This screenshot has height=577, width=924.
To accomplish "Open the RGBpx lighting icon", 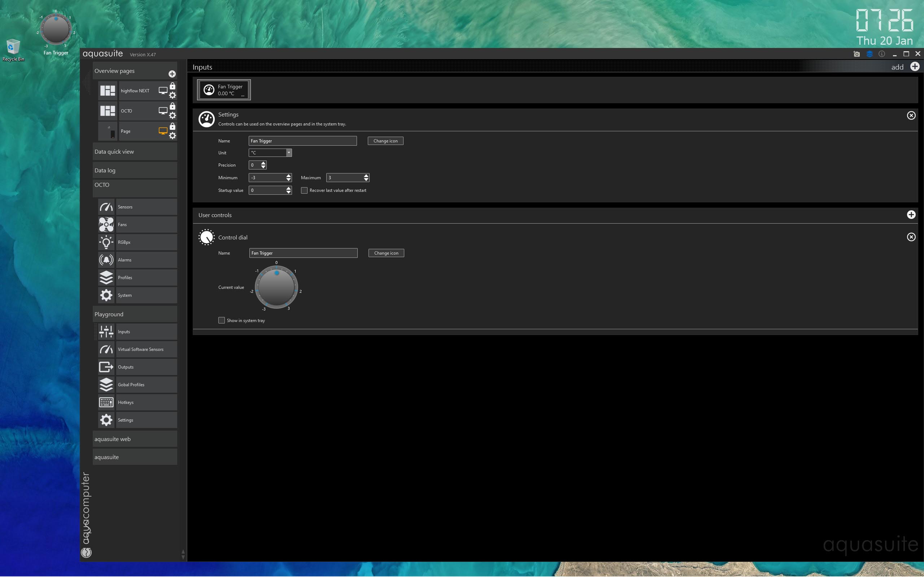I will 106,242.
